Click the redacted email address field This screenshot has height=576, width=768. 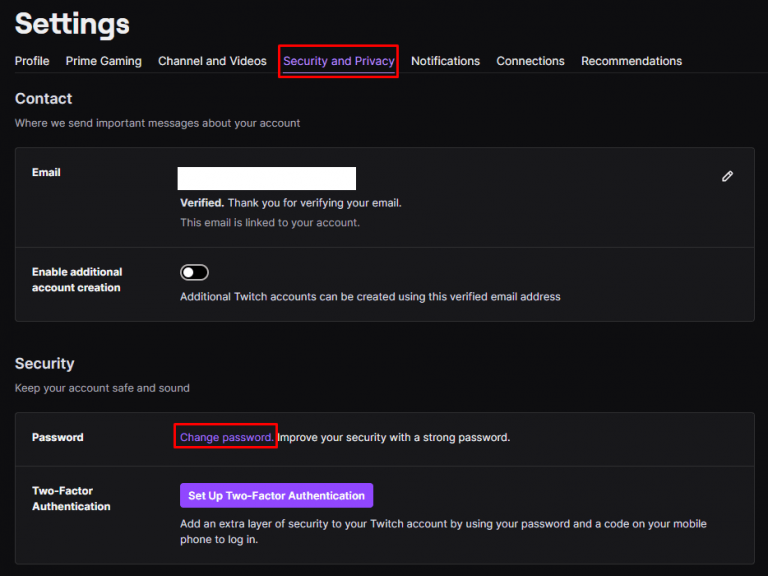(x=267, y=179)
